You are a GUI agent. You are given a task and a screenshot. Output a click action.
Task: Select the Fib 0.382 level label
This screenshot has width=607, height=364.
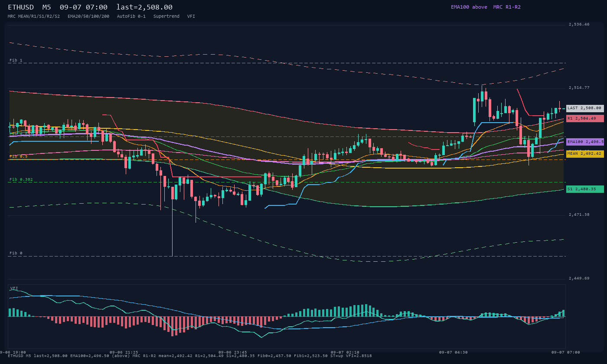tap(21, 179)
